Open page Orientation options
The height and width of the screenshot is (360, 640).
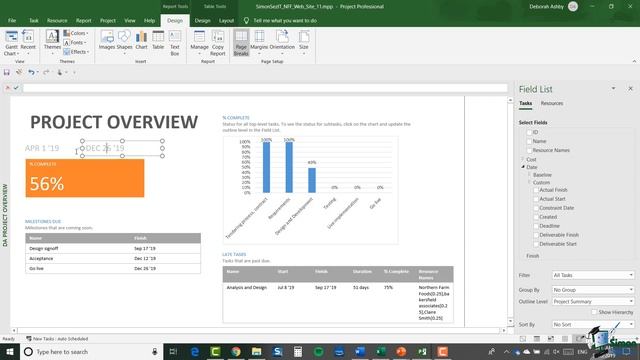point(282,43)
